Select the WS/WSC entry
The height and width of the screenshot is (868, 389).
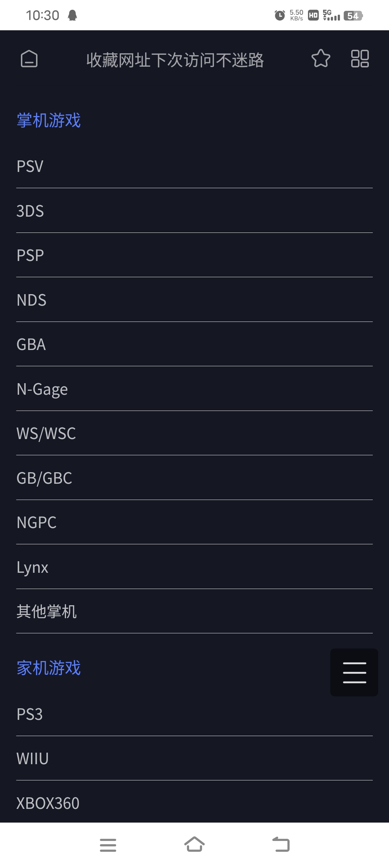click(x=194, y=433)
